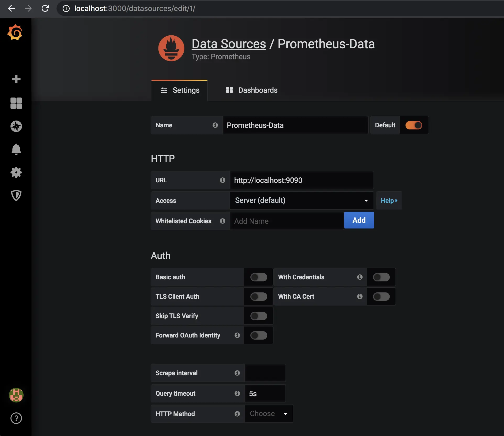Image resolution: width=504 pixels, height=436 pixels.
Task: Reload the page with the refresh icon
Action: (45, 8)
